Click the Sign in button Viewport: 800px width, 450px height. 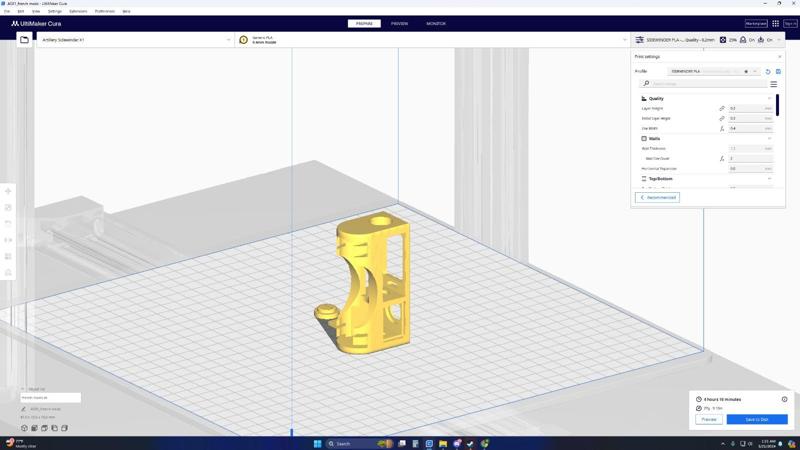pyautogui.click(x=790, y=23)
